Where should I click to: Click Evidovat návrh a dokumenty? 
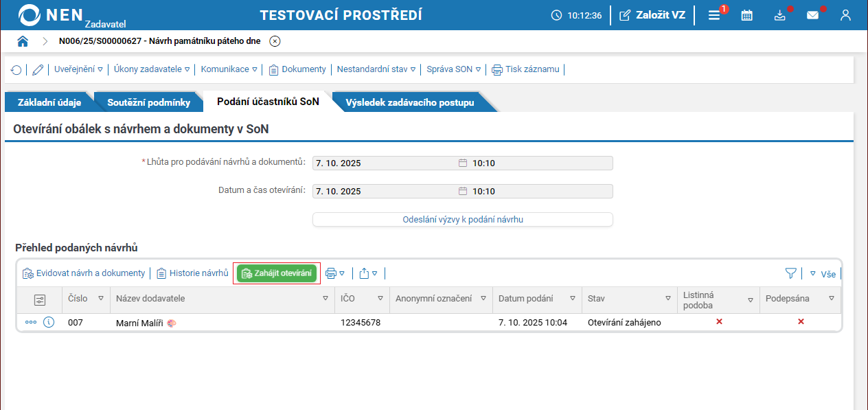pos(84,273)
